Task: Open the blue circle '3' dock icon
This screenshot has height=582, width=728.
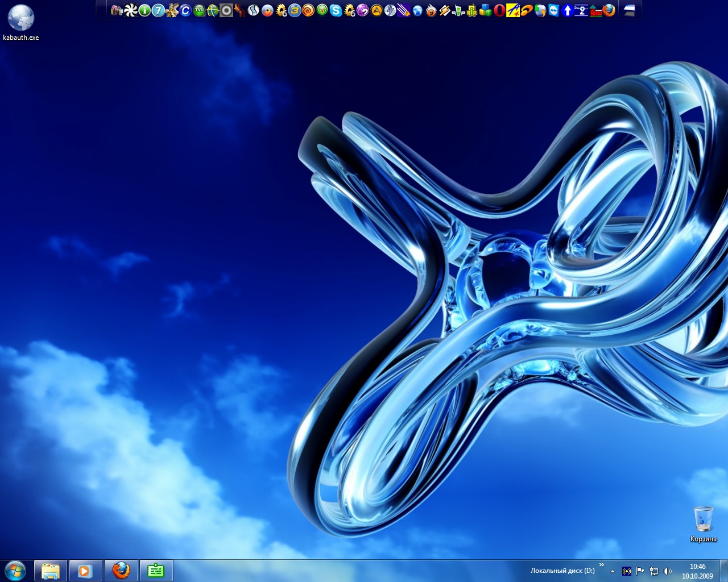Action: click(295, 10)
